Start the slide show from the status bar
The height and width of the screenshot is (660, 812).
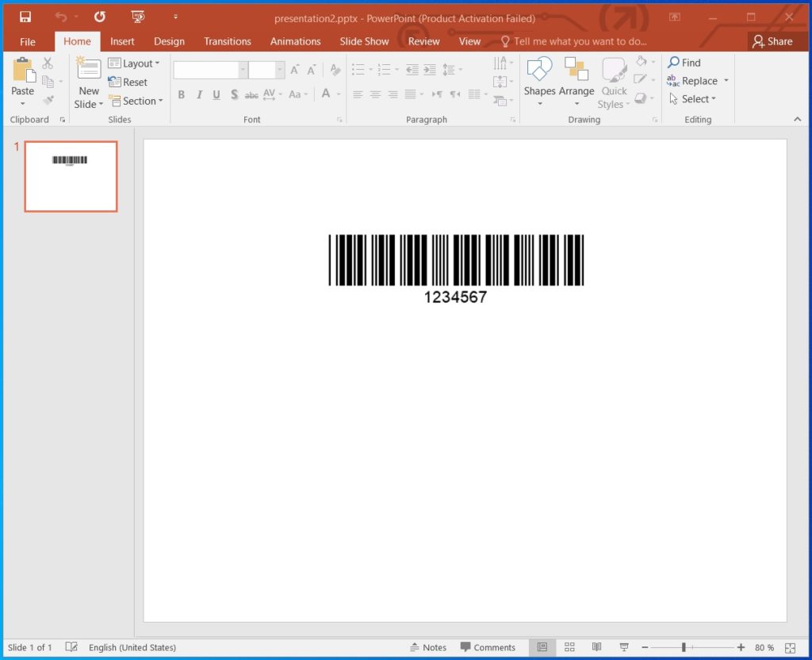point(624,647)
